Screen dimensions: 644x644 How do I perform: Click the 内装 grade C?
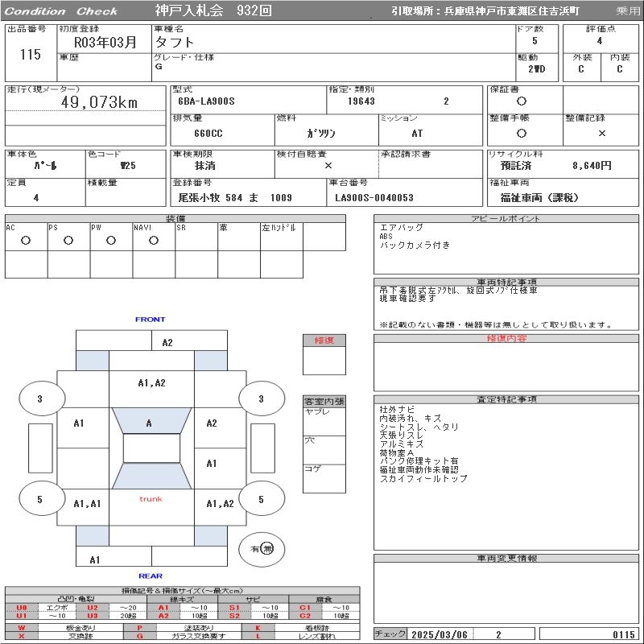pos(619,69)
